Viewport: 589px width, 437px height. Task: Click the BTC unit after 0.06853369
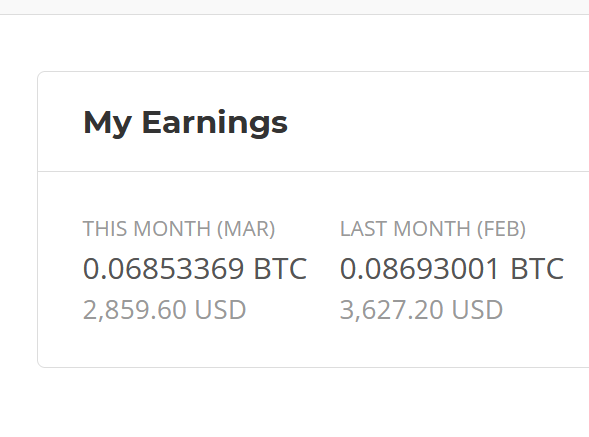click(x=281, y=269)
